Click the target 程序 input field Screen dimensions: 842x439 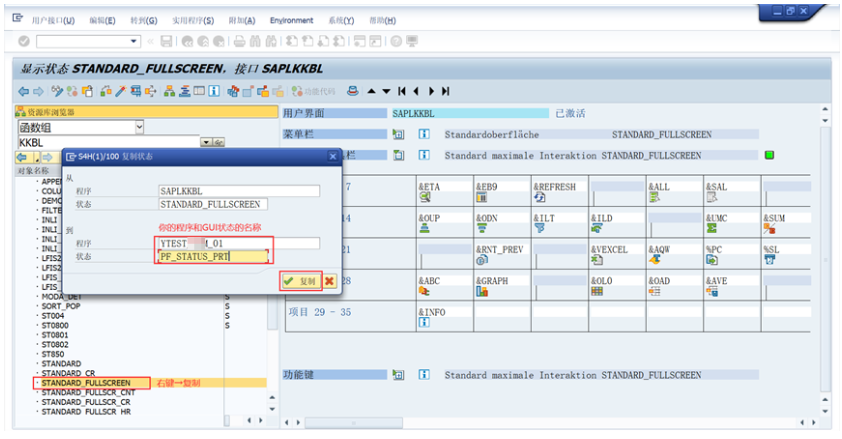click(x=239, y=243)
